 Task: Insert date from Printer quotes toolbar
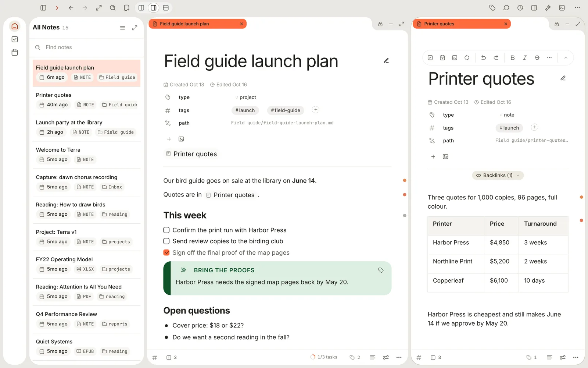442,58
